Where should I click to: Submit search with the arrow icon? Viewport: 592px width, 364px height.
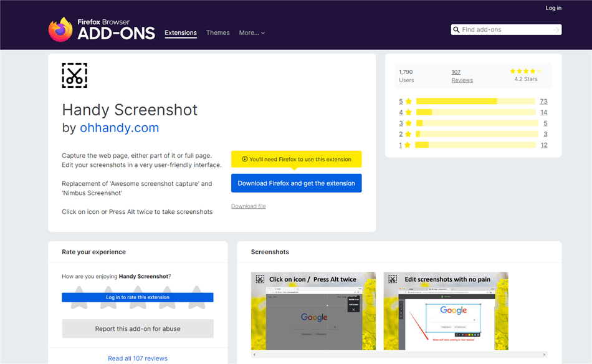click(556, 30)
